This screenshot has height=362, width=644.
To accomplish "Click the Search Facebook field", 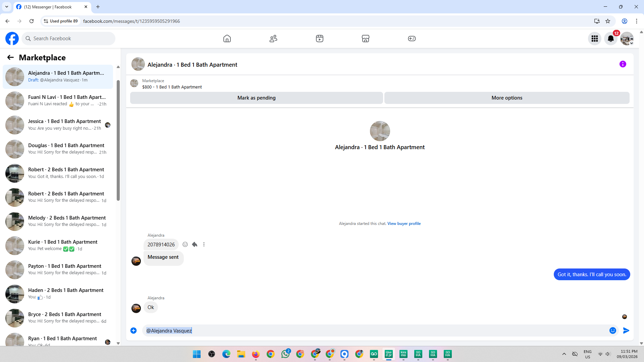I will point(69,39).
